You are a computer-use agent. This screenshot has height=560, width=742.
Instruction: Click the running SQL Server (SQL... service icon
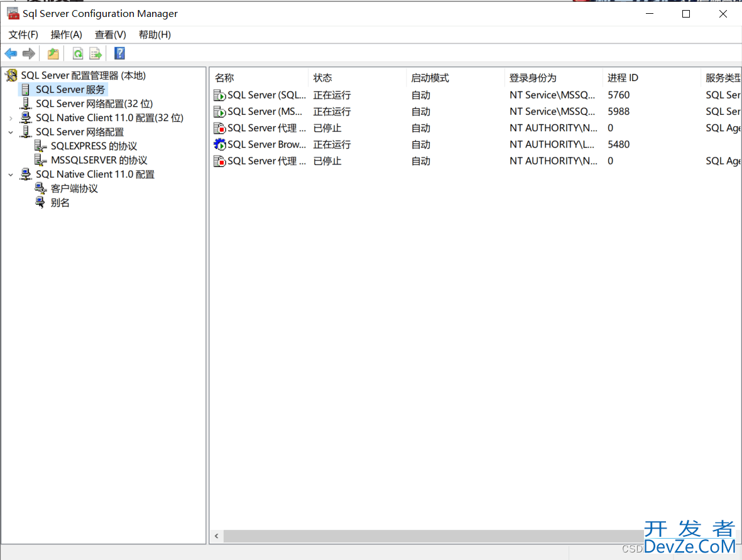coord(219,95)
